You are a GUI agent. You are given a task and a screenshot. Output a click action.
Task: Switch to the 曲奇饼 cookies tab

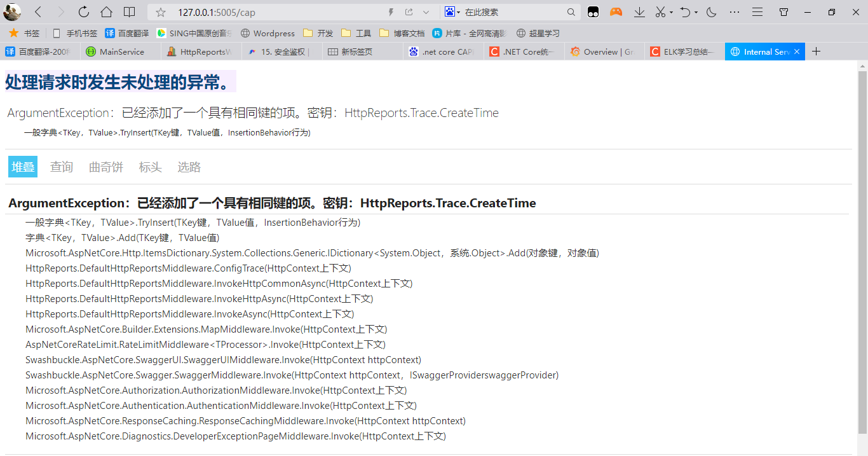click(x=105, y=167)
